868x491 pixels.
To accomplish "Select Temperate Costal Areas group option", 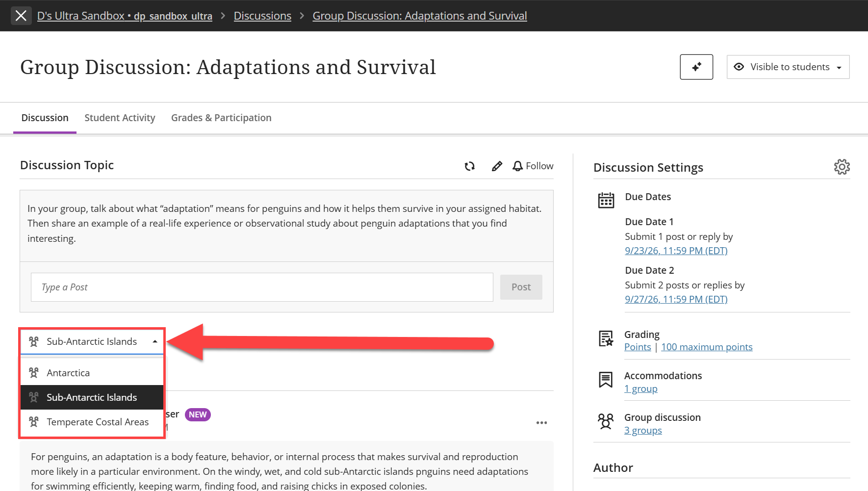I will (x=92, y=422).
